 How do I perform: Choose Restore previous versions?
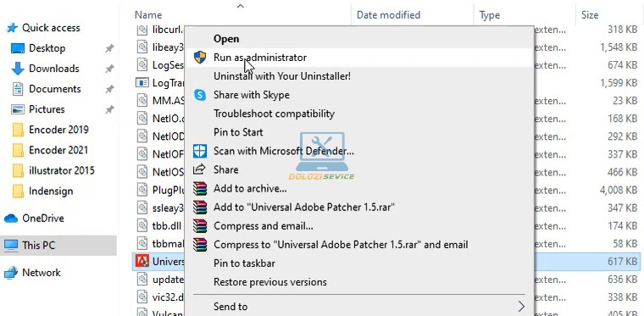pos(269,282)
